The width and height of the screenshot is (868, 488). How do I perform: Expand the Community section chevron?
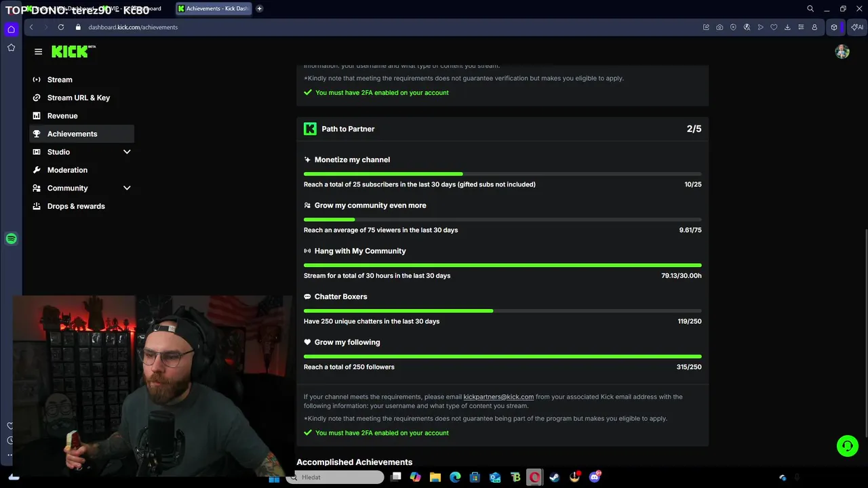[127, 188]
